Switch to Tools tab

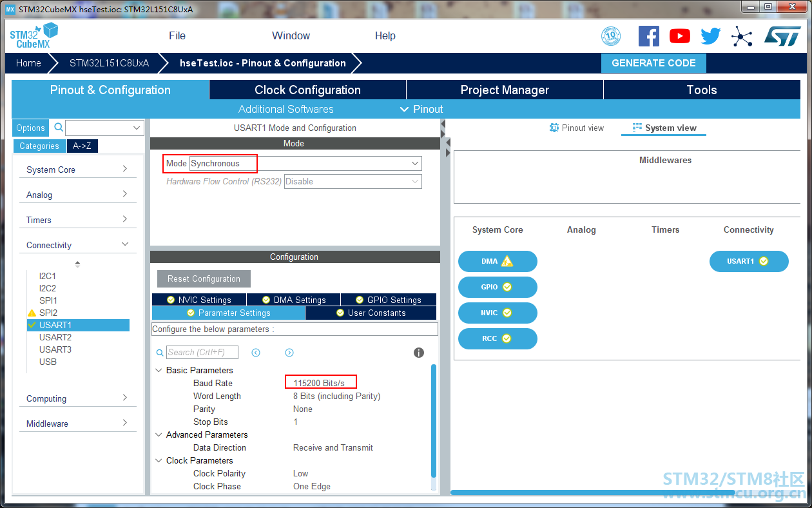[x=702, y=90]
